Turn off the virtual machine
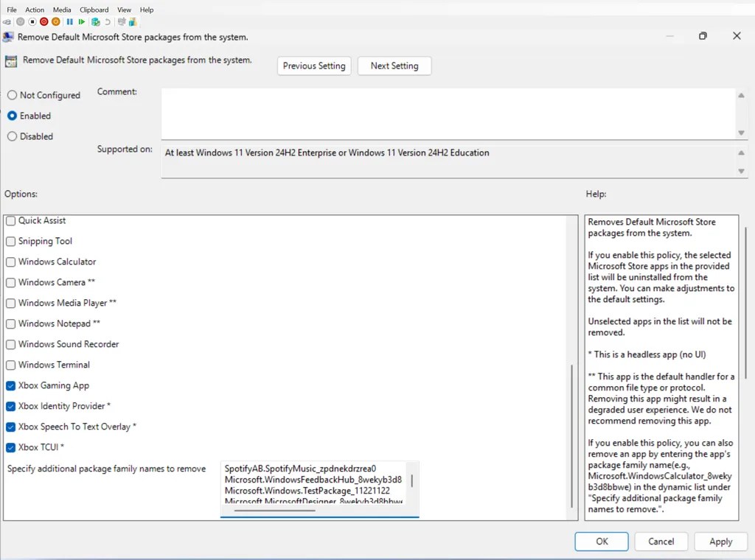The image size is (755, 560). tap(43, 21)
